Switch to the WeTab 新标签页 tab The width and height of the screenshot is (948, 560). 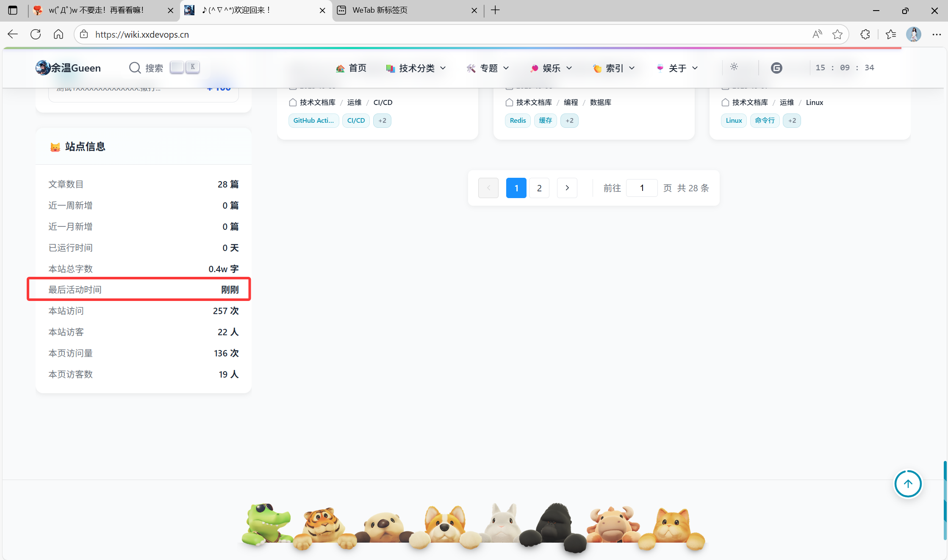click(x=380, y=10)
